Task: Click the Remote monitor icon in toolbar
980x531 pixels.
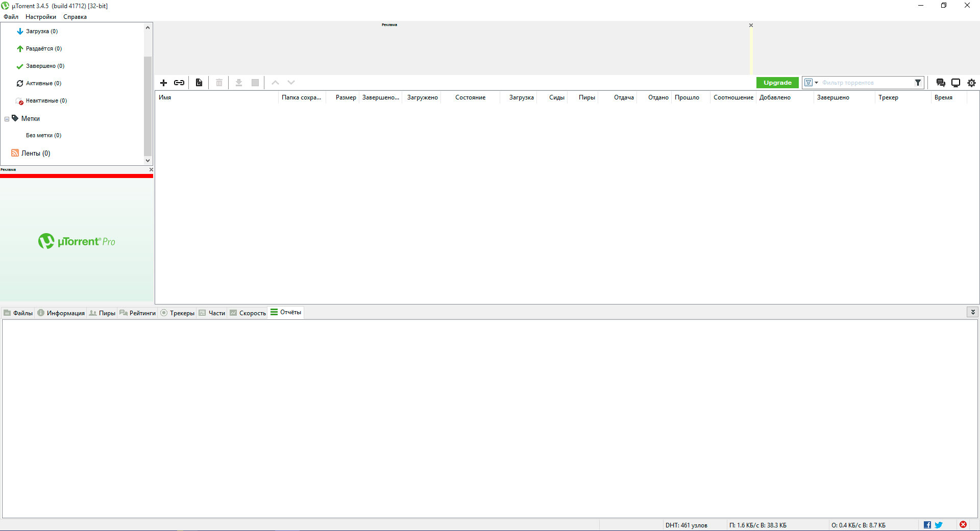Action: click(955, 83)
